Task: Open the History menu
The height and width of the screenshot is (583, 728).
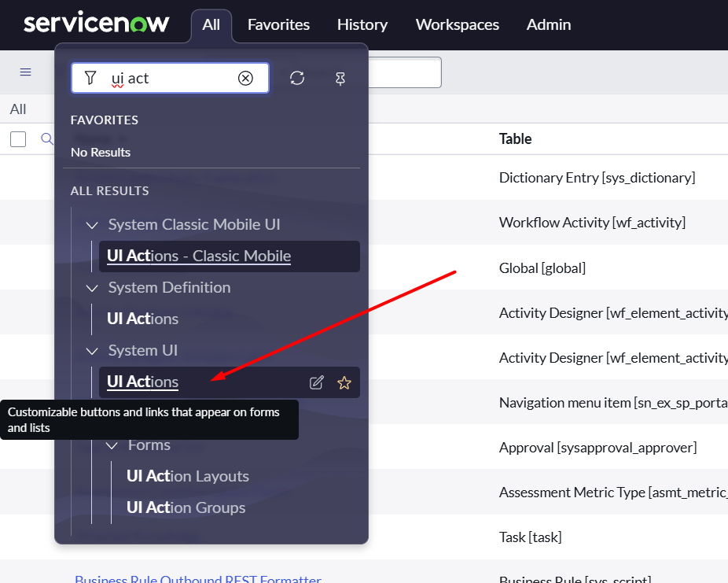Action: [x=362, y=24]
